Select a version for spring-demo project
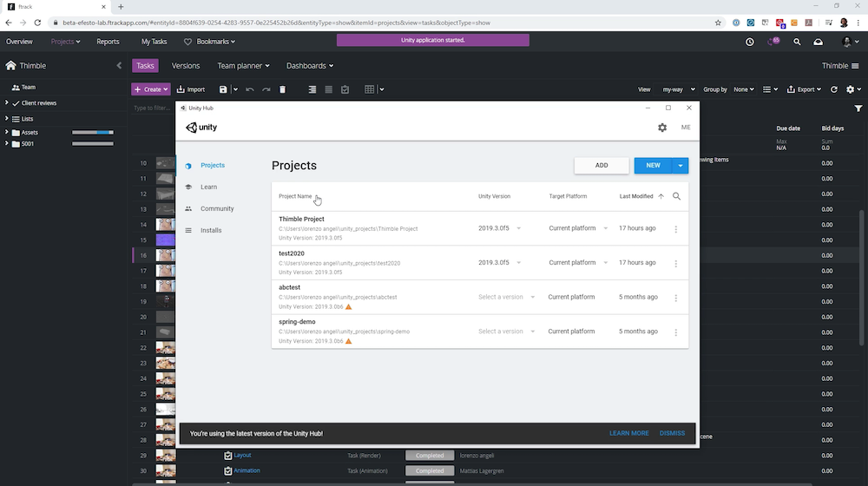This screenshot has height=486, width=868. click(507, 332)
